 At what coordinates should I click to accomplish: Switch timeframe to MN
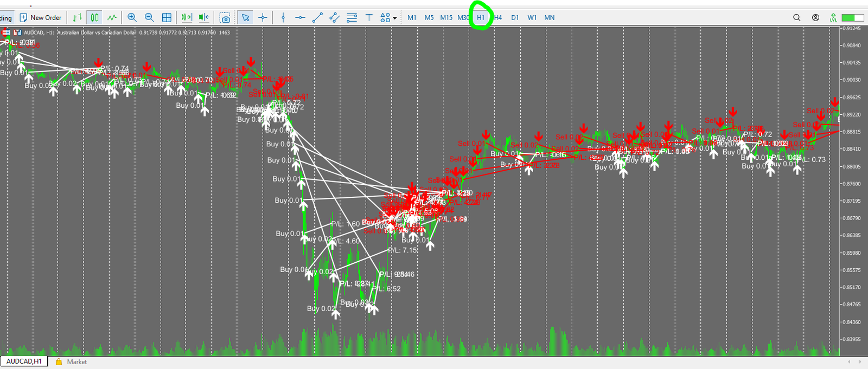tap(550, 17)
